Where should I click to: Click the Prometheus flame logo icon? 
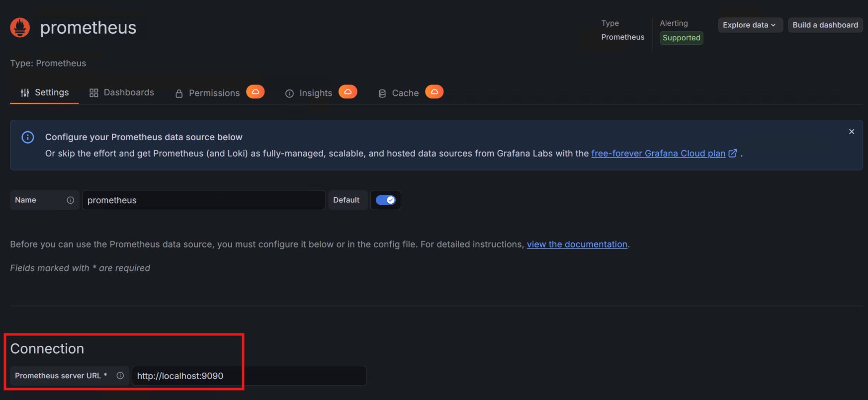coord(20,28)
